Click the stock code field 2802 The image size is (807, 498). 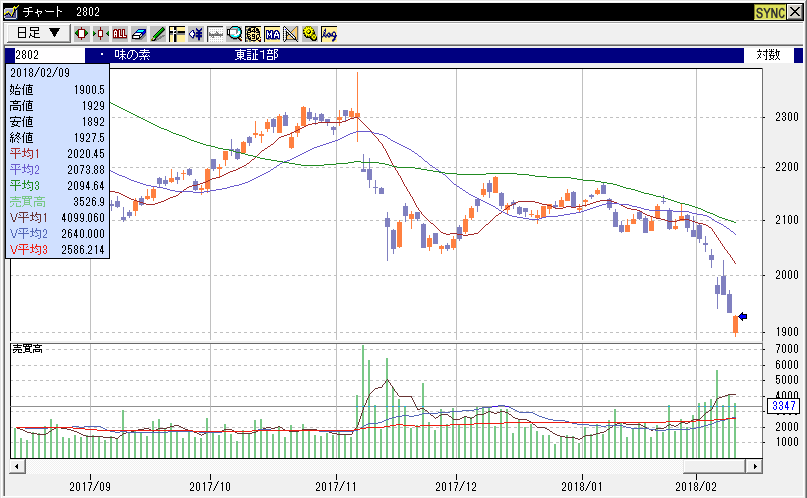(45, 55)
